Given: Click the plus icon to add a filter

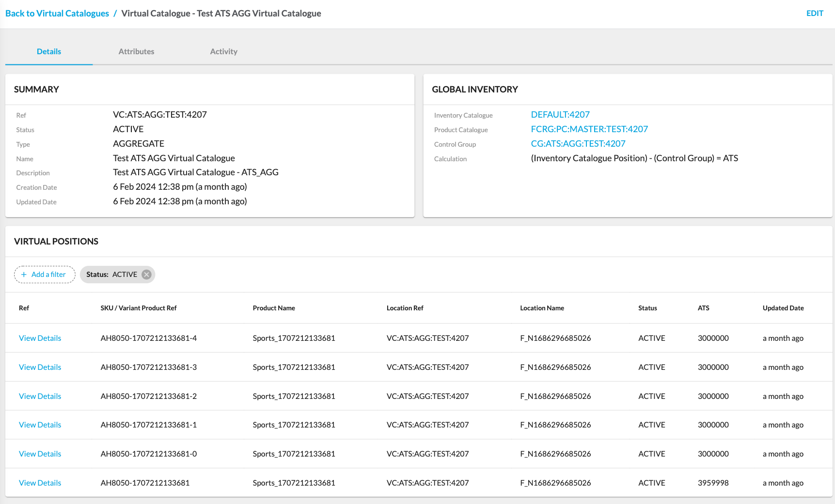Looking at the screenshot, I should coord(24,275).
